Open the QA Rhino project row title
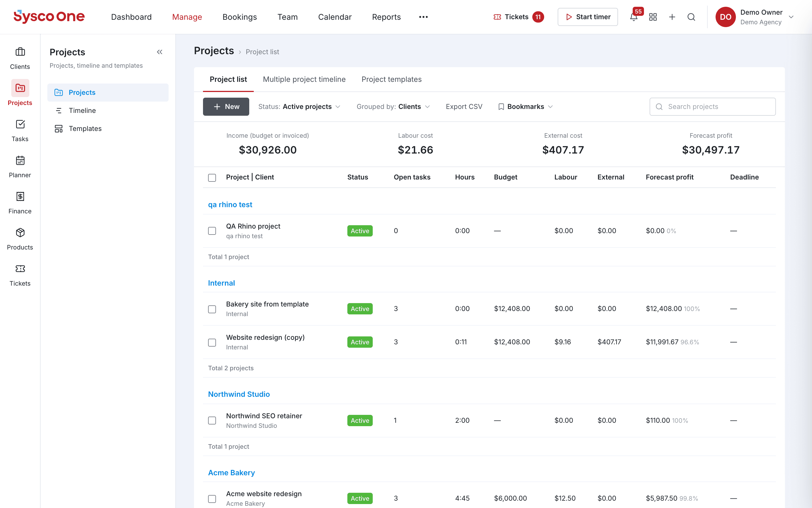812x508 pixels. [253, 226]
